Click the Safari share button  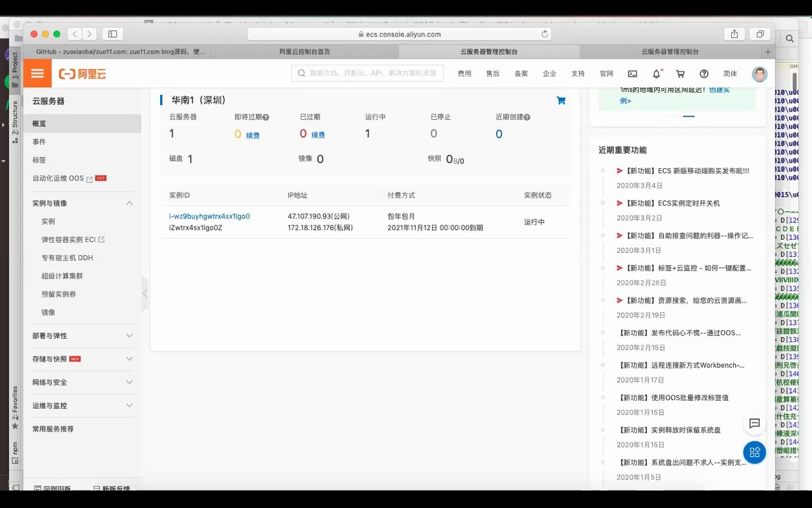734,34
